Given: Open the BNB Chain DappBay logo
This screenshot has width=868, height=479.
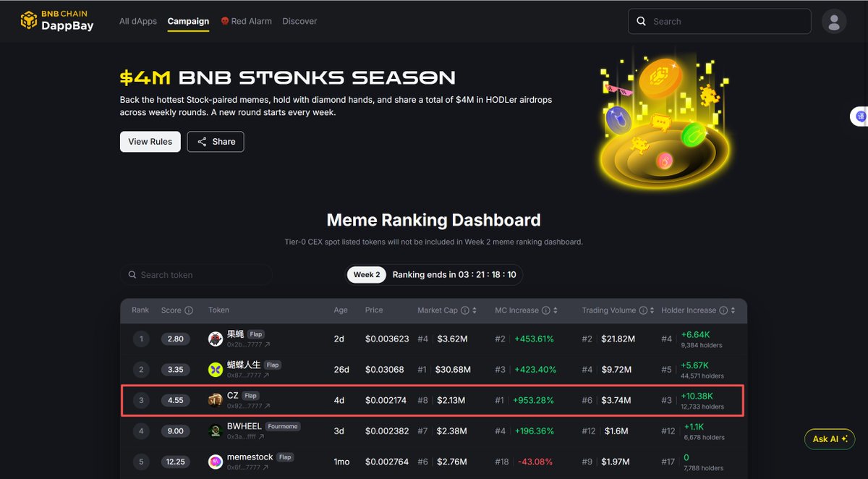Looking at the screenshot, I should pyautogui.click(x=57, y=20).
